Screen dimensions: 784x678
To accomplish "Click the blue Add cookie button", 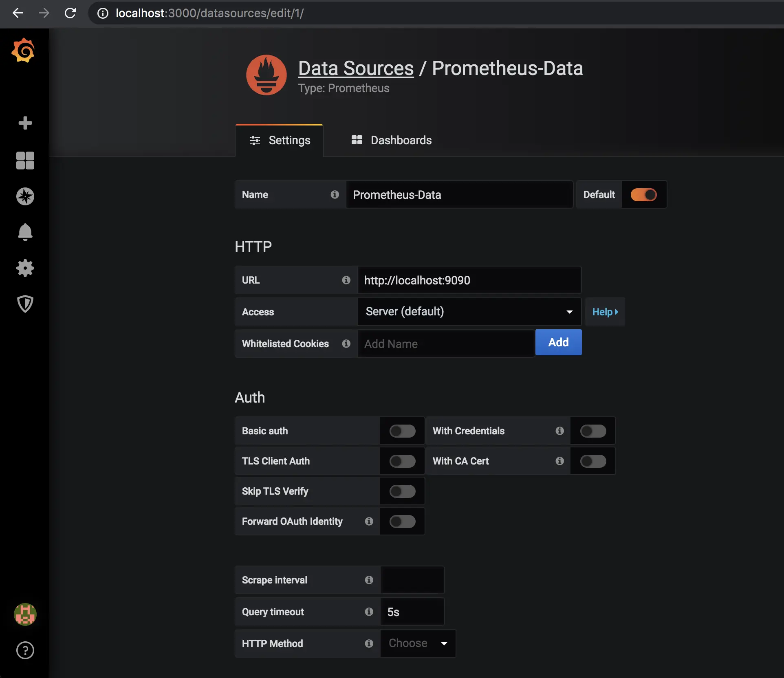I will (558, 342).
